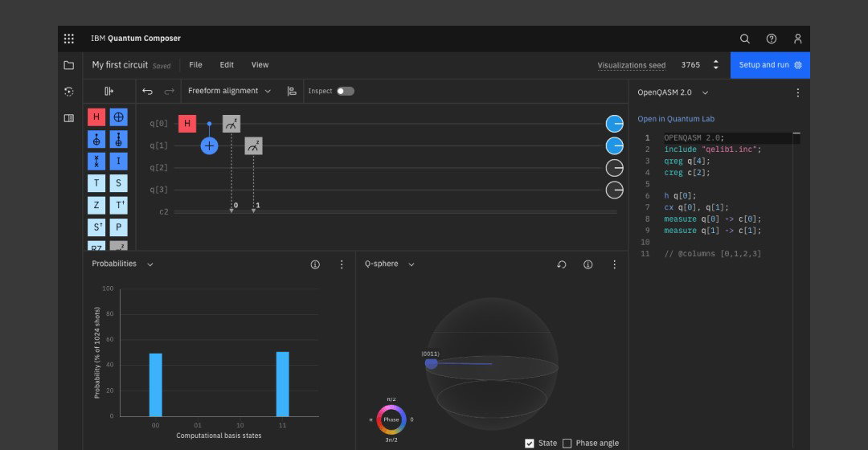
Task: Click the search icon in the header
Action: tap(744, 39)
